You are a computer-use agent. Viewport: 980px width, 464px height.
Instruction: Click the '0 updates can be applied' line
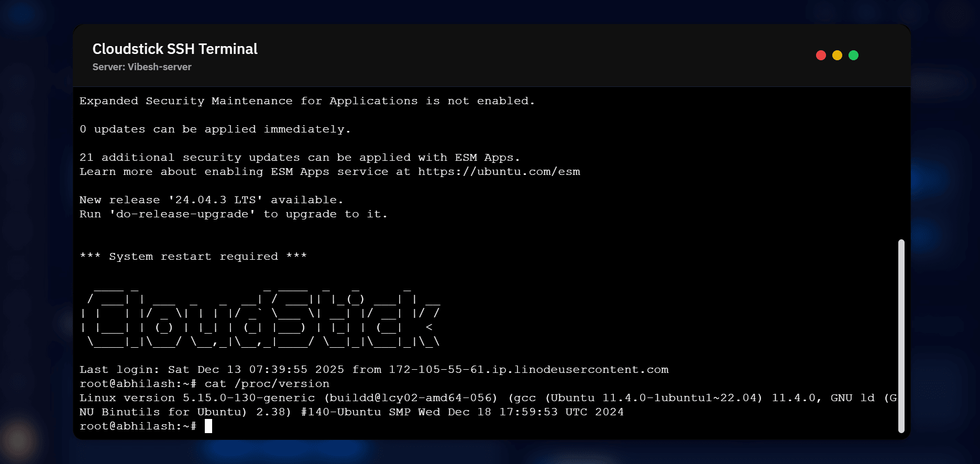215,129
